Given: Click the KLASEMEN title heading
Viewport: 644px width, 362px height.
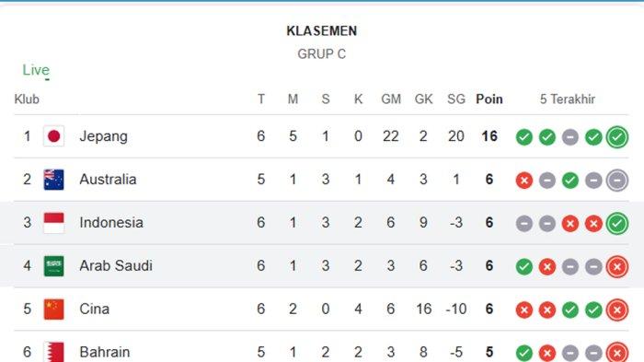Looking at the screenshot, I should click(x=322, y=30).
